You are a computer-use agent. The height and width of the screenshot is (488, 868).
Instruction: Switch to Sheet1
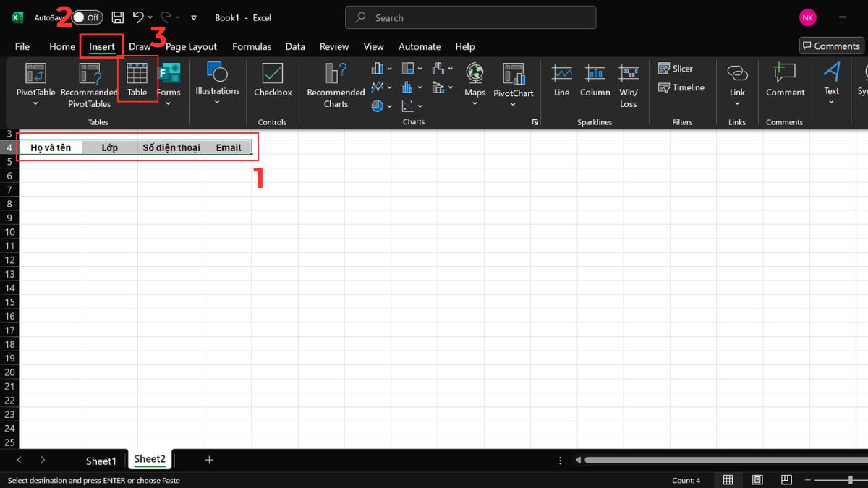pyautogui.click(x=101, y=461)
